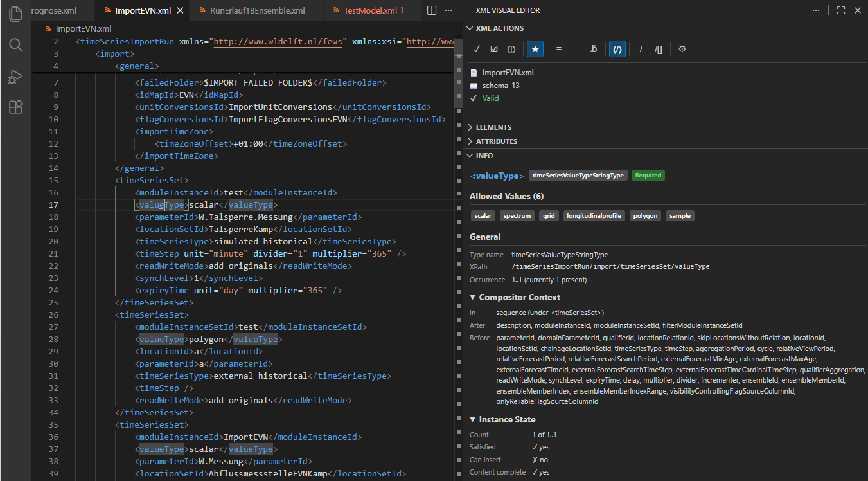Switch to the rognose.xml tab
Screen dimensions: 868x481
click(x=62, y=11)
